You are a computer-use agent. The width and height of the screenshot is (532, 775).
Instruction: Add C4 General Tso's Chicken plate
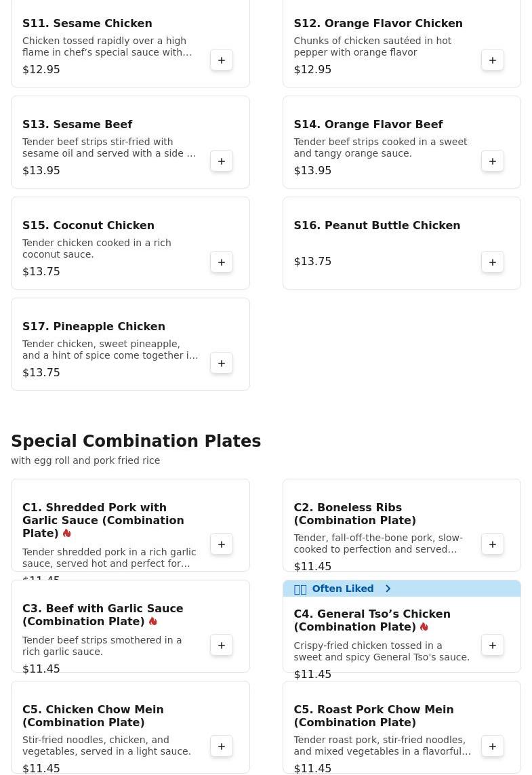[x=493, y=645]
